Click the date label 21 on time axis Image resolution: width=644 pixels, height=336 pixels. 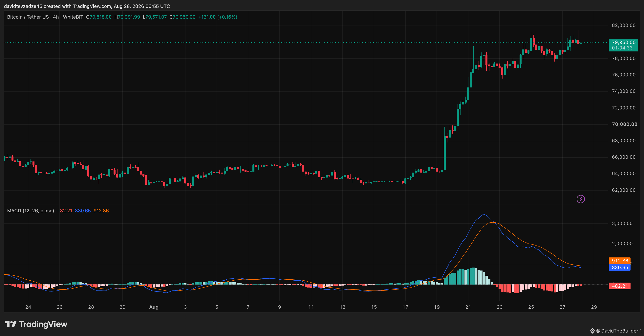tap(468, 307)
